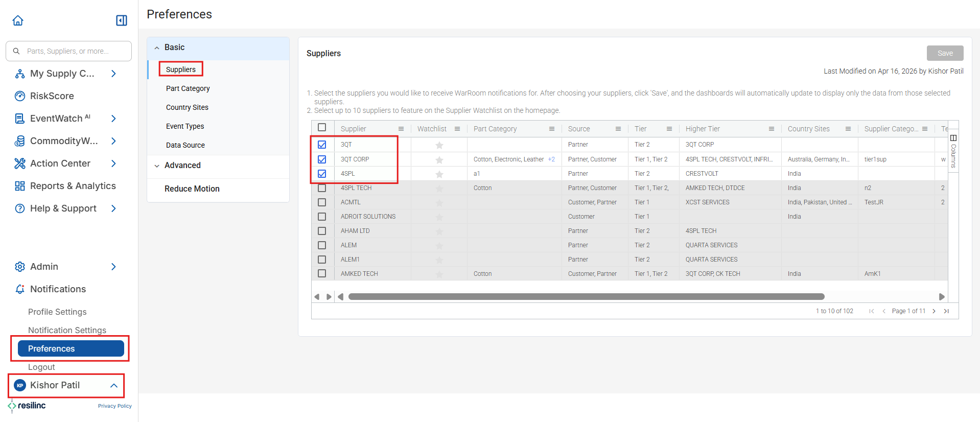Open Tier column menu icon
Image resolution: width=980 pixels, height=422 pixels.
[x=669, y=129]
